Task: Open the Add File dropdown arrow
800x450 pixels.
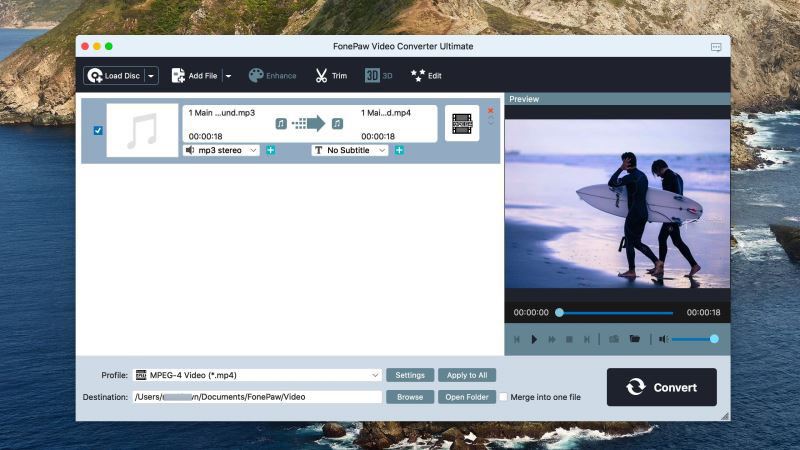Action: [228, 76]
